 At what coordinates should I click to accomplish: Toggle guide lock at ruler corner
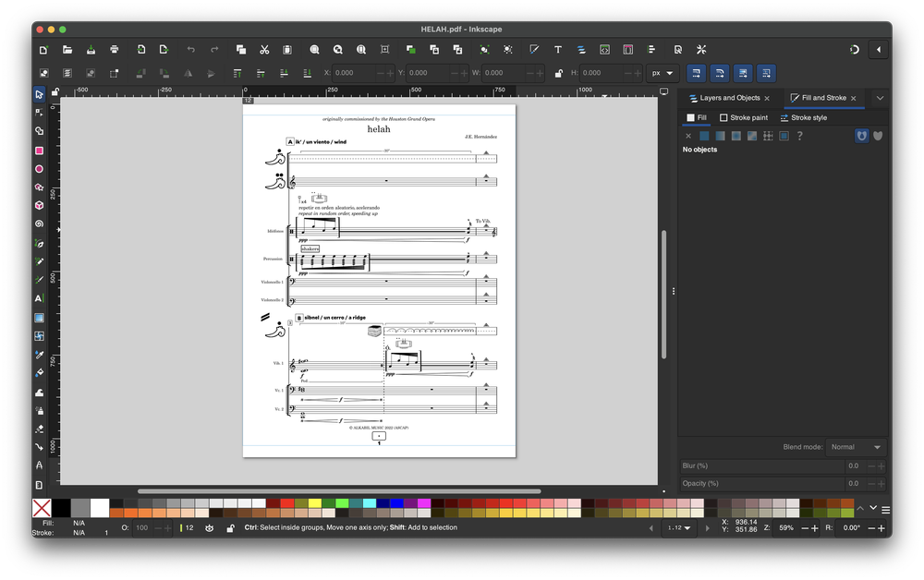point(55,91)
